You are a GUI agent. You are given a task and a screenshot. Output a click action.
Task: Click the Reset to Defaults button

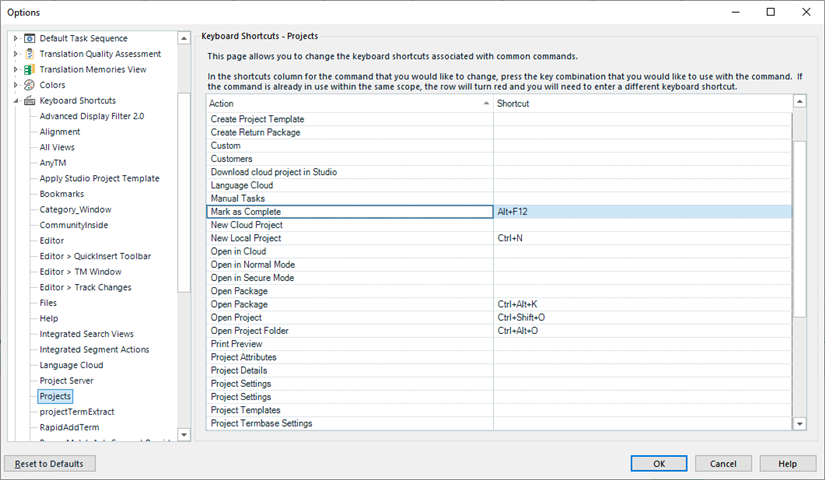(49, 464)
